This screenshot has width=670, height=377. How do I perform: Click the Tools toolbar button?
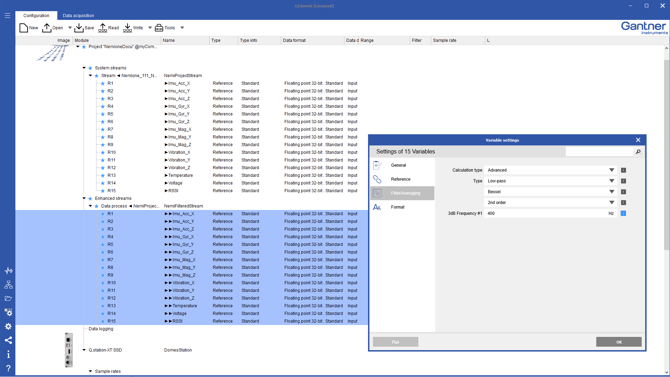165,28
